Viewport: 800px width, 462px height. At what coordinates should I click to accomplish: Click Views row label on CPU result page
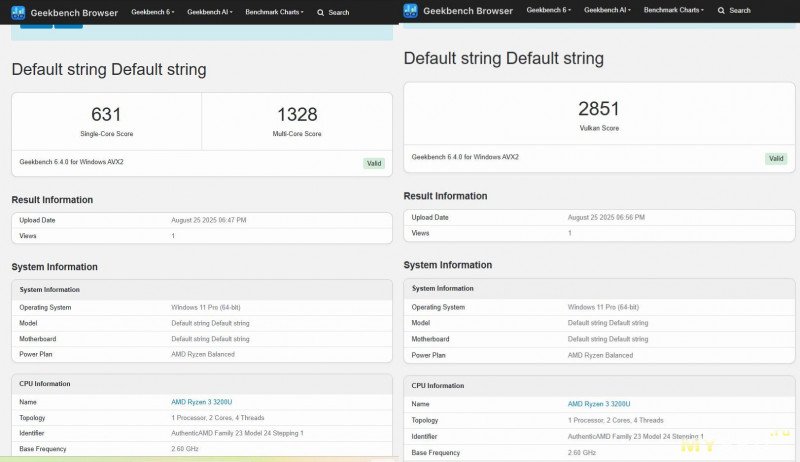[x=28, y=236]
